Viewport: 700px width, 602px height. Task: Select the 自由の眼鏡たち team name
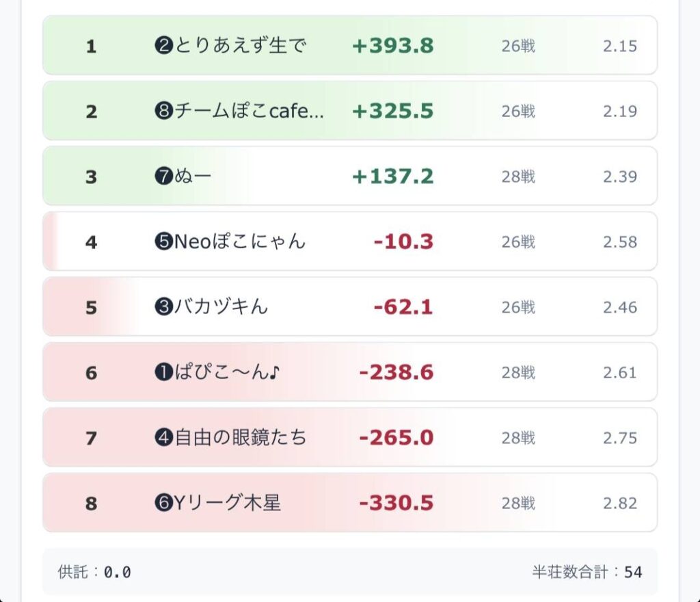[x=241, y=438]
